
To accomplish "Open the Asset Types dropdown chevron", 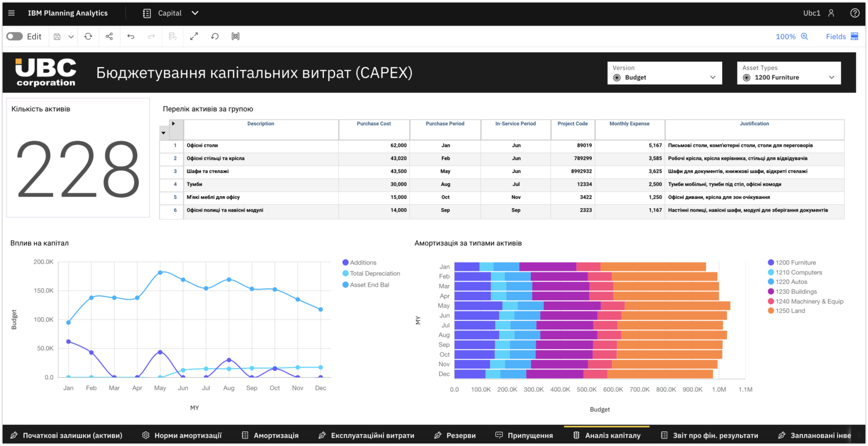I will pos(832,77).
